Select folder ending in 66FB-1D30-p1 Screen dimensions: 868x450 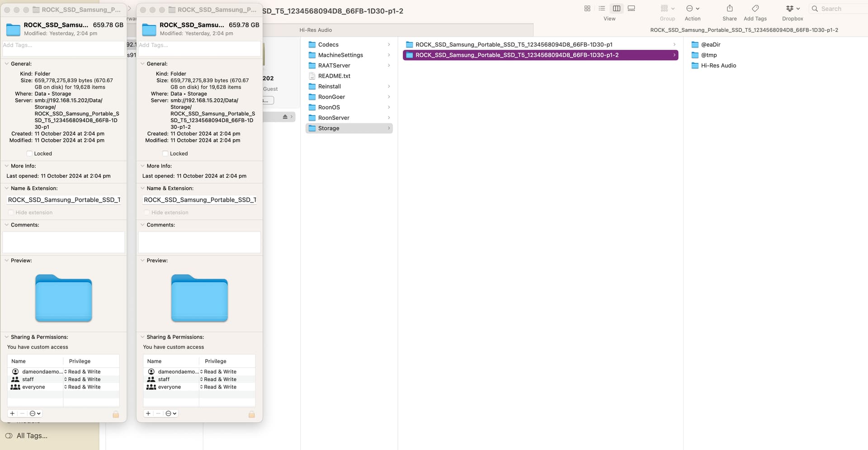[x=540, y=44]
